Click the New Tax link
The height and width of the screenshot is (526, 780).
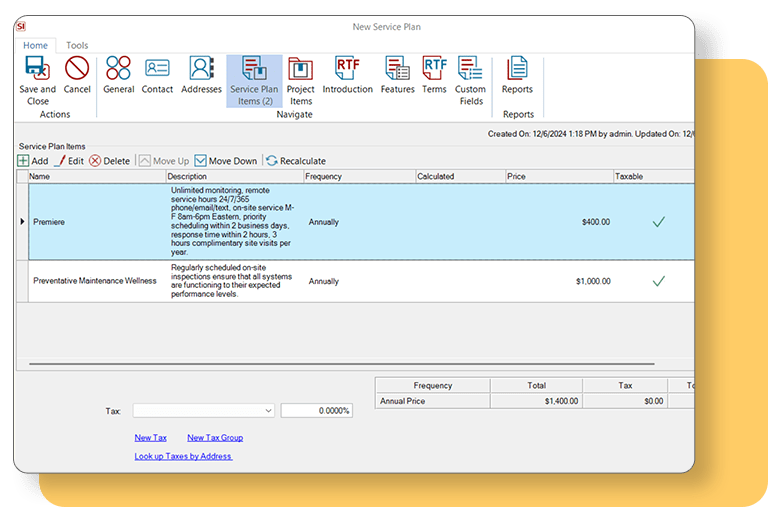click(151, 437)
